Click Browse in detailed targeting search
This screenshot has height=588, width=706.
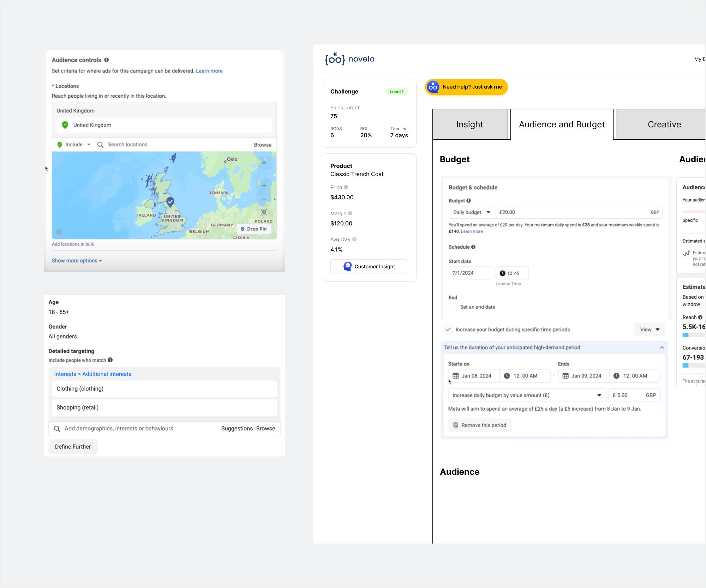[x=265, y=429]
